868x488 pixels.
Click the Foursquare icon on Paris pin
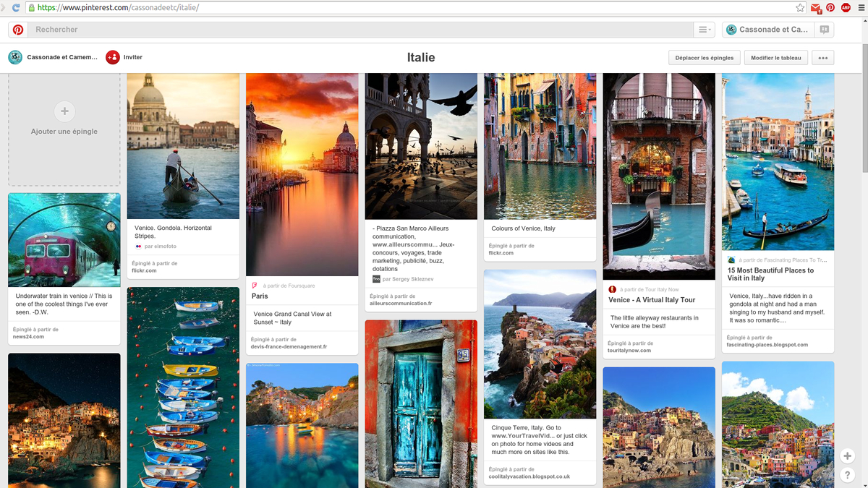(255, 286)
